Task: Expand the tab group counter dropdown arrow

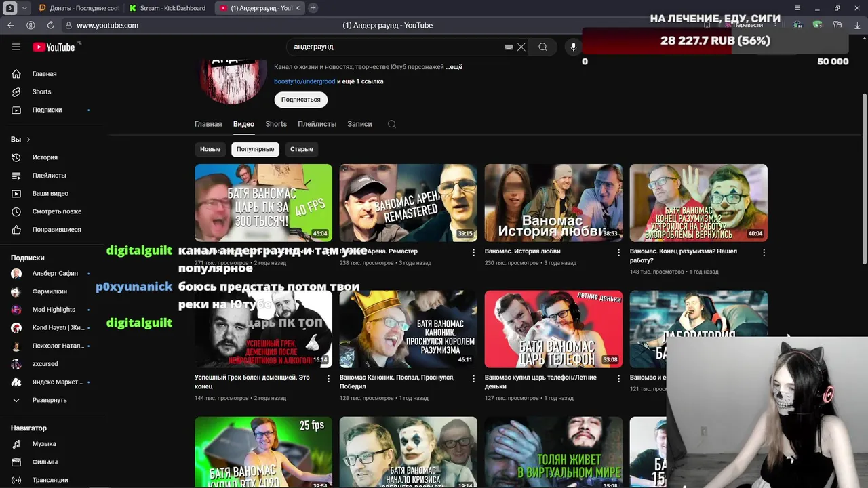Action: click(24, 8)
